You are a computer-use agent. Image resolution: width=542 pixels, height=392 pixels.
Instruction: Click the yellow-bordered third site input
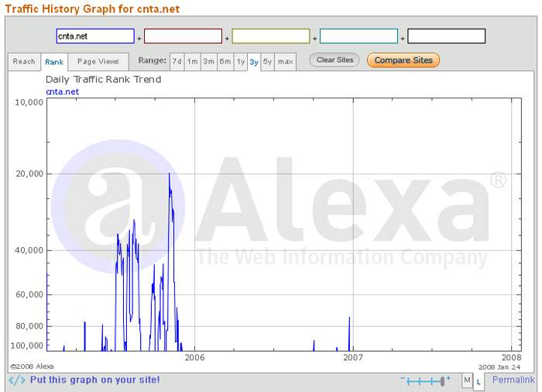pos(271,36)
